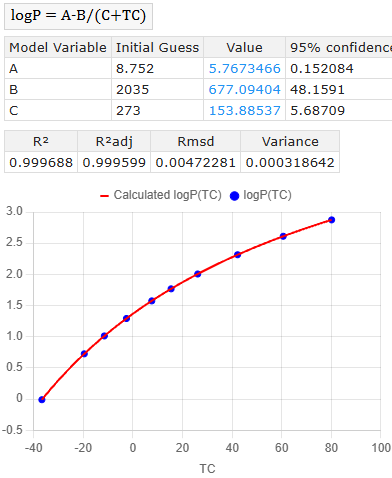The width and height of the screenshot is (392, 478).
Task: Toggle blue logP(TC) legend entry
Action: tap(261, 195)
